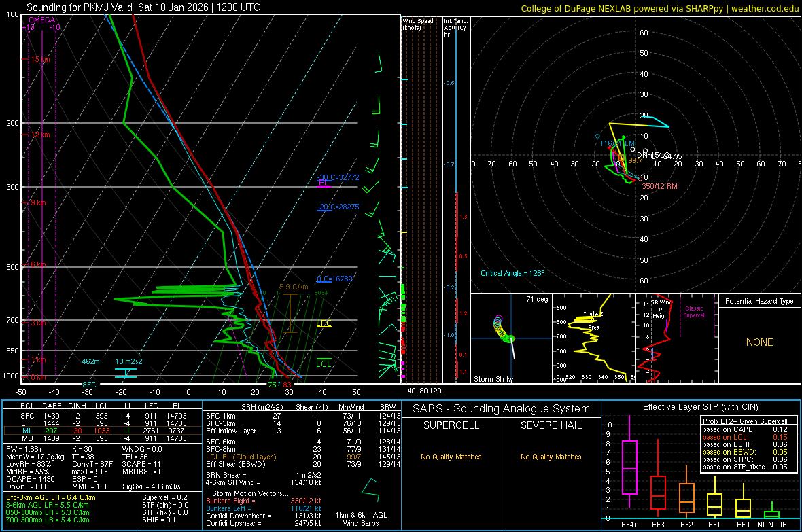802x532 pixels.
Task: Click the 'Effective Layer STP (with CIN)' title
Action: (701, 407)
